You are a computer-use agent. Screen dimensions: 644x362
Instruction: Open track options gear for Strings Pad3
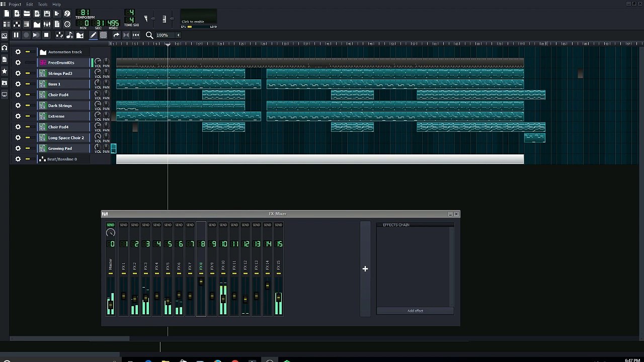tap(18, 73)
